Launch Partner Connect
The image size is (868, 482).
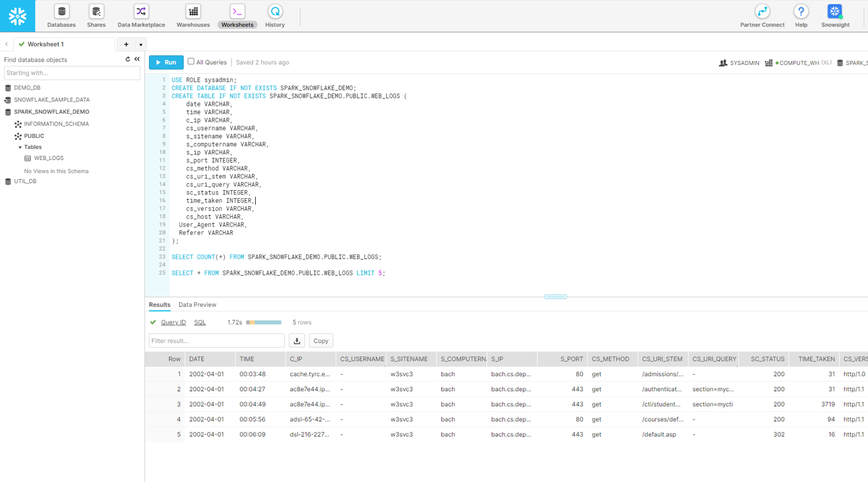[x=762, y=16]
